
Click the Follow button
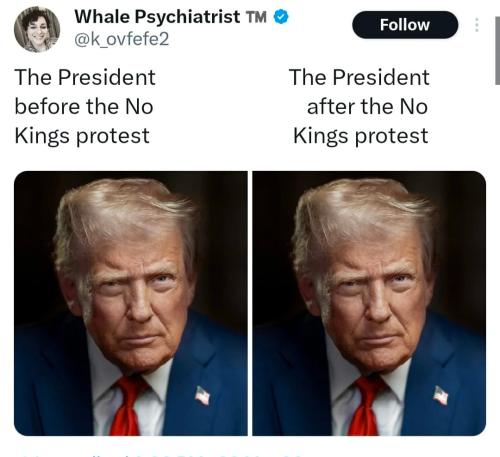(405, 25)
